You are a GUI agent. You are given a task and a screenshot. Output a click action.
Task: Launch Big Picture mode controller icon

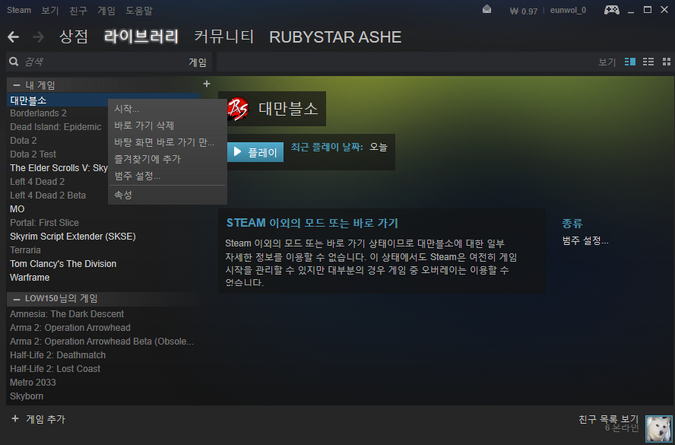click(x=611, y=10)
